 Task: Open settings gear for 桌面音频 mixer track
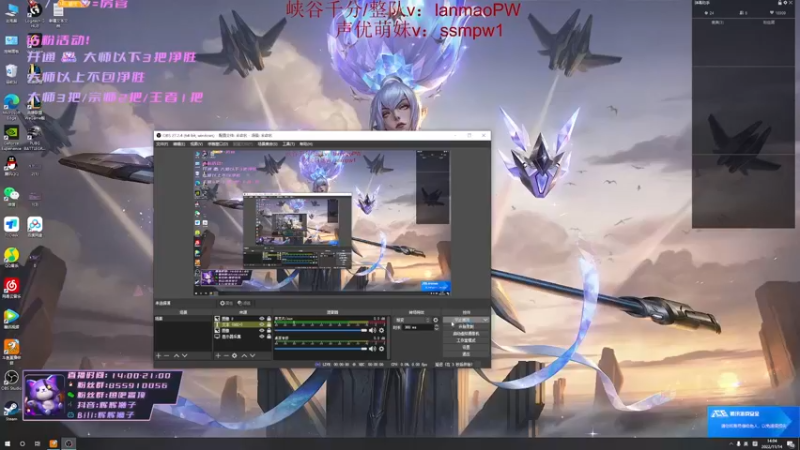tap(382, 349)
